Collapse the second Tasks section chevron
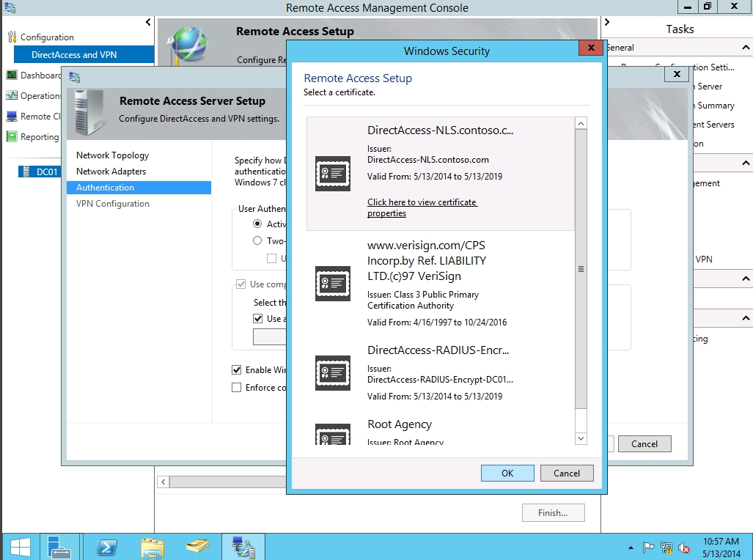The height and width of the screenshot is (560, 753). (746, 163)
